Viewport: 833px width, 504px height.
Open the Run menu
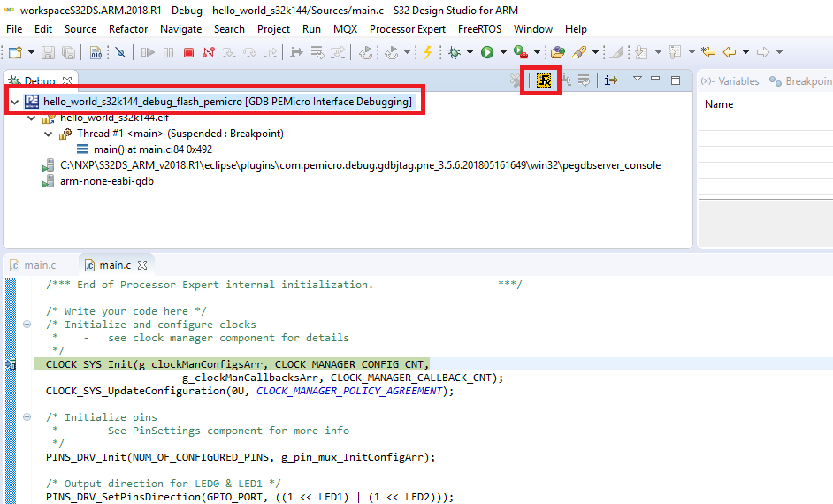[311, 28]
